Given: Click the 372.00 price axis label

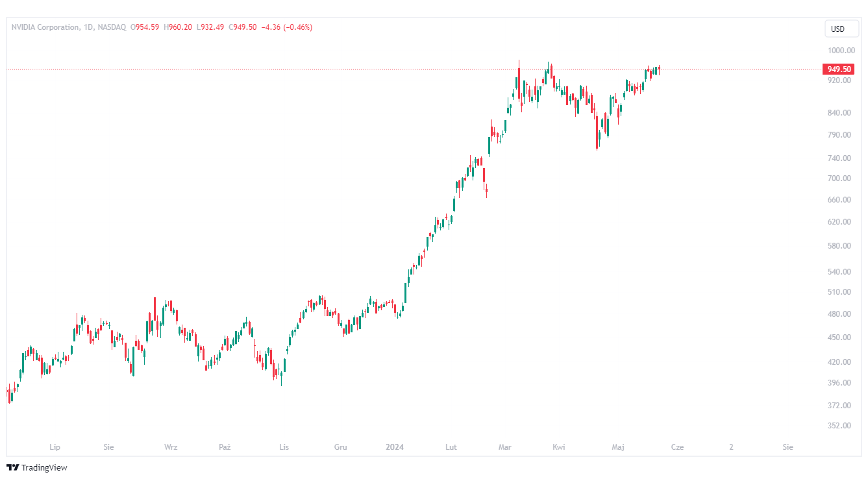Looking at the screenshot, I should pyautogui.click(x=840, y=406).
